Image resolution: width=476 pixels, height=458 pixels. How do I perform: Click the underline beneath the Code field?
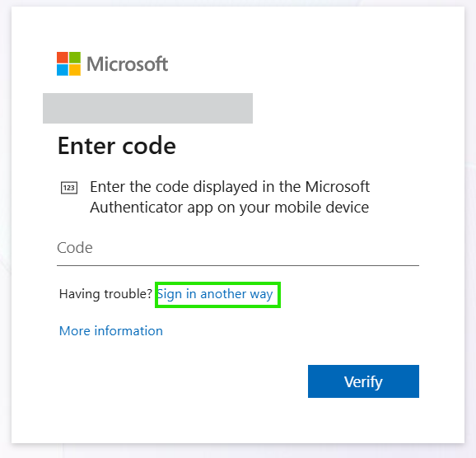(238, 265)
